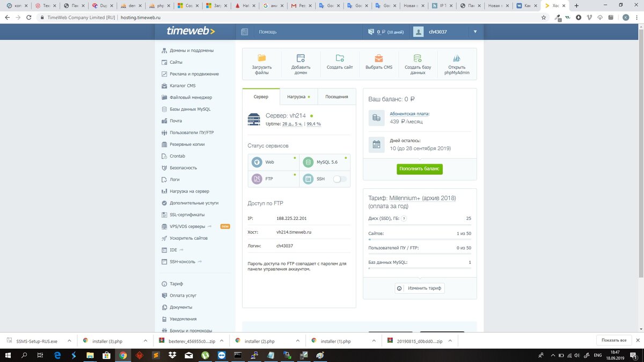Click the Создать сайт icon
This screenshot has width=644, height=362.
pyautogui.click(x=340, y=58)
